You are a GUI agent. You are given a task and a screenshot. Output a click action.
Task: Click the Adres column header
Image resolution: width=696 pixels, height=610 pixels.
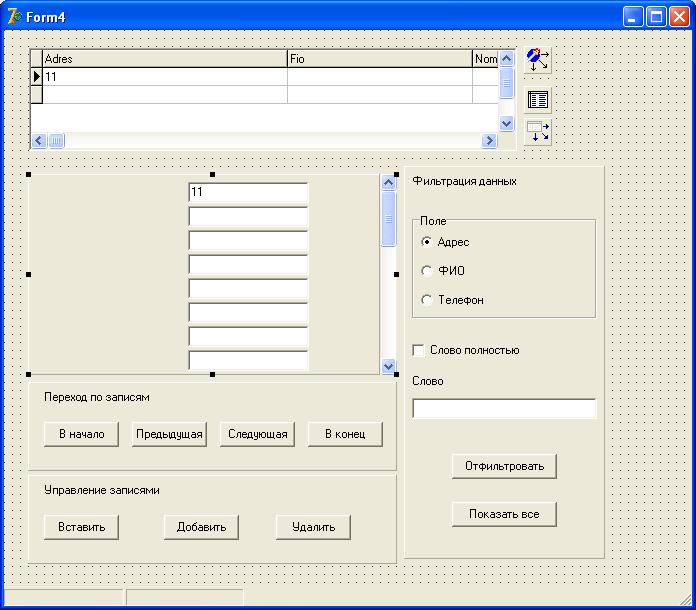click(164, 59)
